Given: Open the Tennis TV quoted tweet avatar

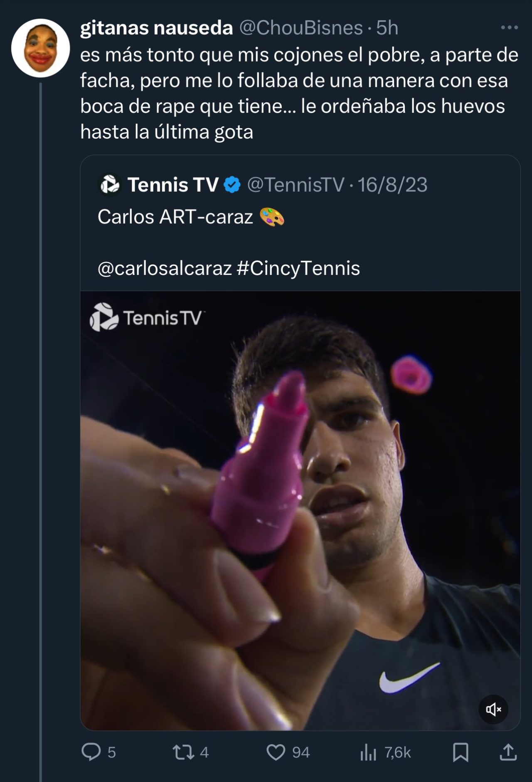Looking at the screenshot, I should [110, 185].
